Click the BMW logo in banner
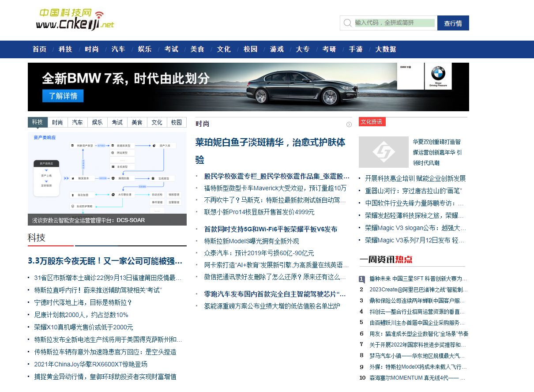This screenshot has height=392, width=534. click(x=438, y=73)
